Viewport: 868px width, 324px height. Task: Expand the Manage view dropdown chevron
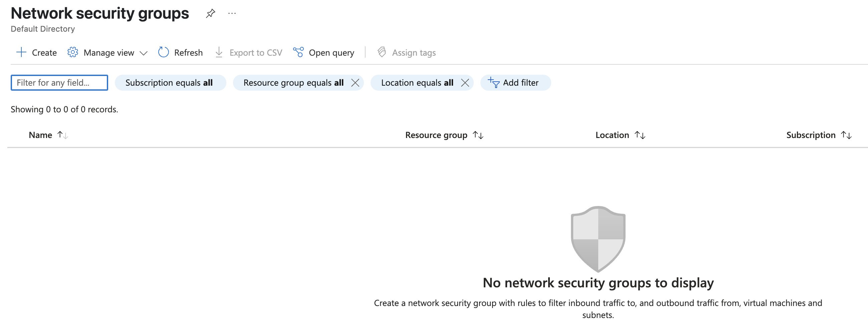pyautogui.click(x=144, y=53)
